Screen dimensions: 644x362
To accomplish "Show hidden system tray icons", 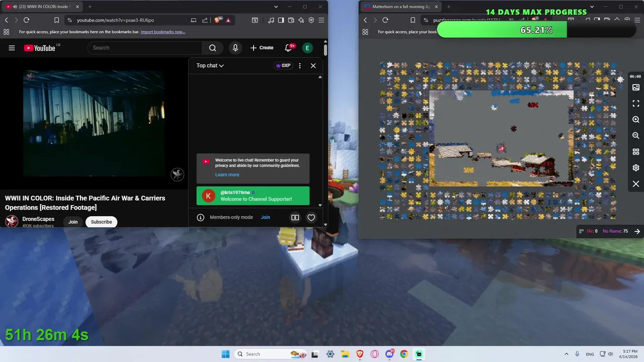I will click(x=566, y=354).
